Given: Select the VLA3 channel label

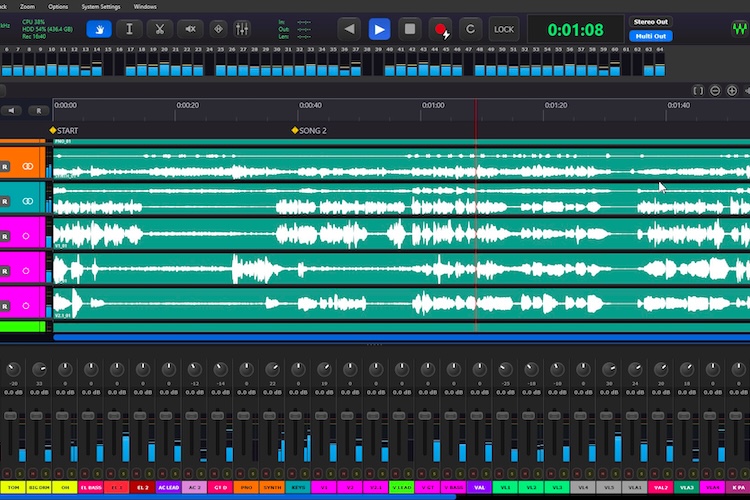Looking at the screenshot, I should pos(686,487).
